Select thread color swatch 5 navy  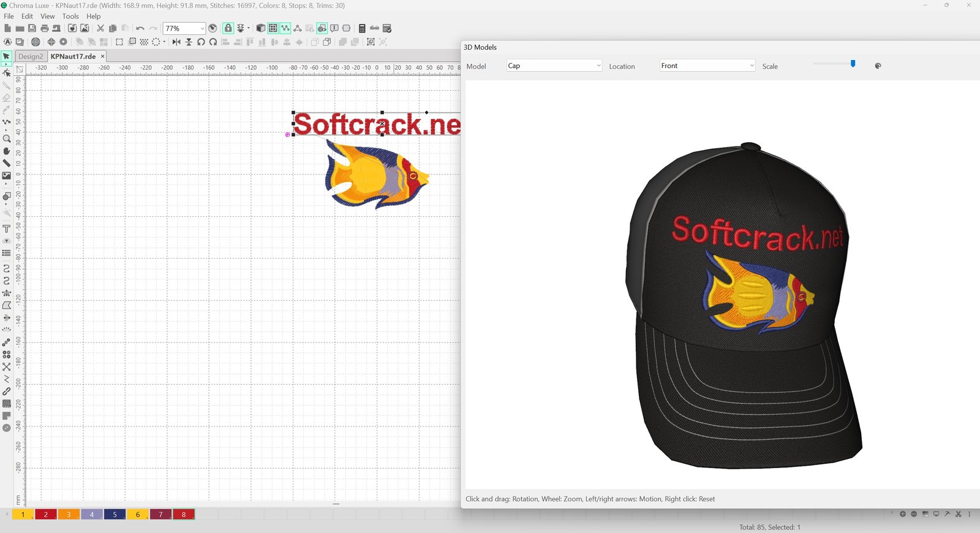[x=115, y=514]
